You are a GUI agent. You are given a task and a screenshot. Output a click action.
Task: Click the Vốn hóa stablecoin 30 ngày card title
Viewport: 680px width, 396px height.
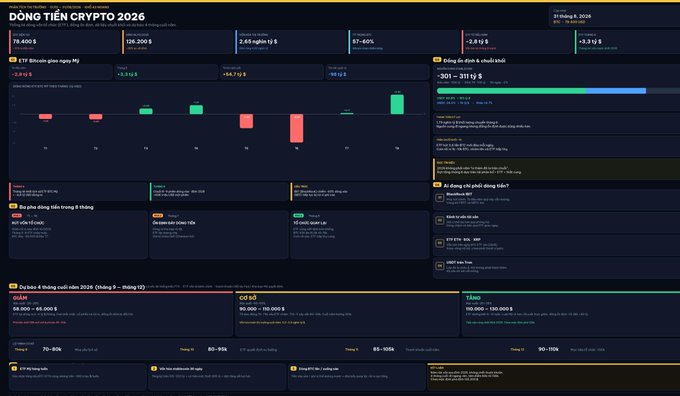click(x=181, y=369)
